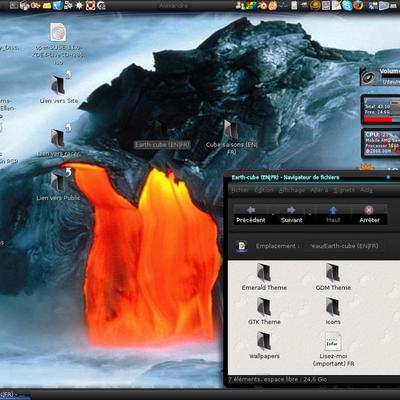
Task: Click the status text '7 éléments, espace libre'
Action: pos(277,380)
